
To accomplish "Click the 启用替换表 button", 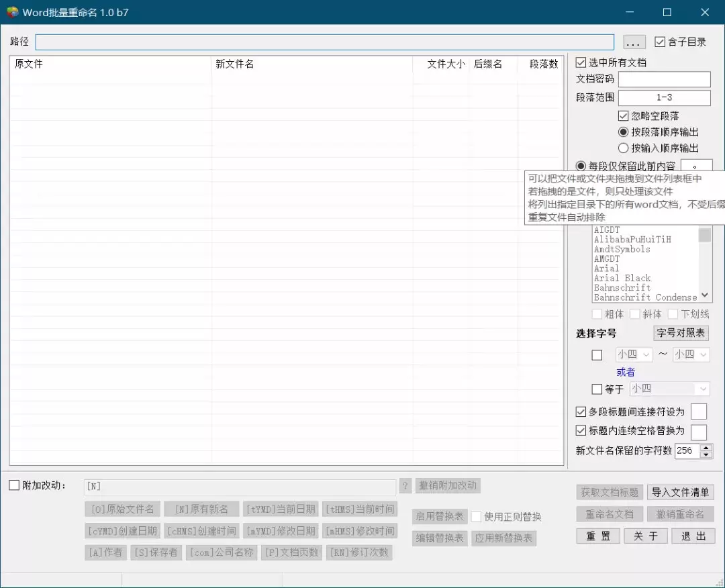I will (440, 516).
